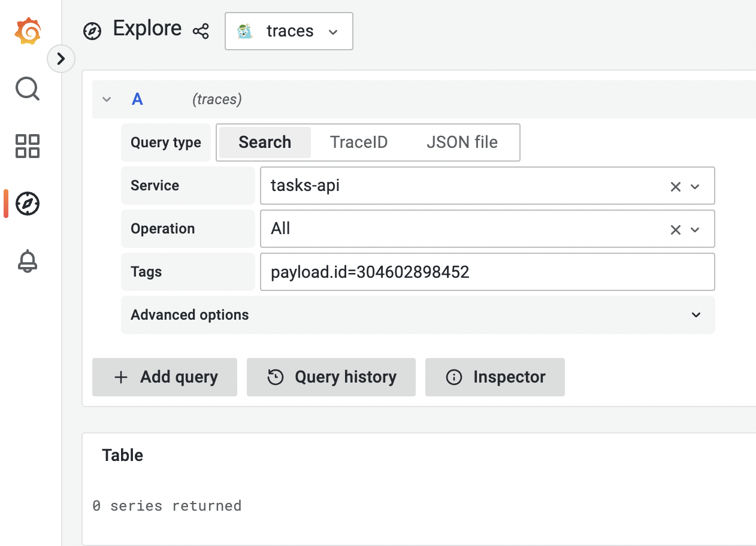
Task: Open the Dashboards grid icon
Action: point(28,146)
